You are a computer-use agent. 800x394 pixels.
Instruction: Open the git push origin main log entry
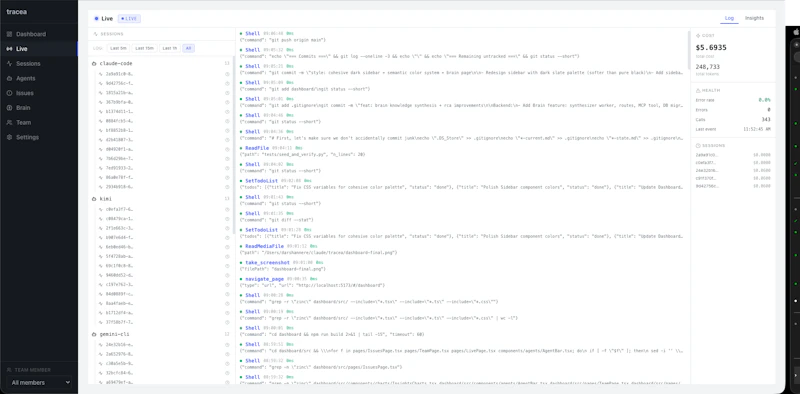pyautogui.click(x=462, y=36)
